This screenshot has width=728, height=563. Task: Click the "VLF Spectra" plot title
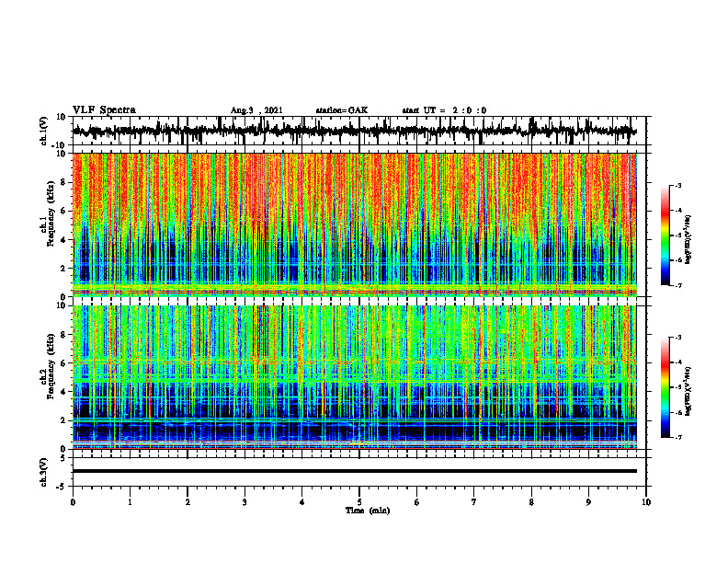point(104,110)
